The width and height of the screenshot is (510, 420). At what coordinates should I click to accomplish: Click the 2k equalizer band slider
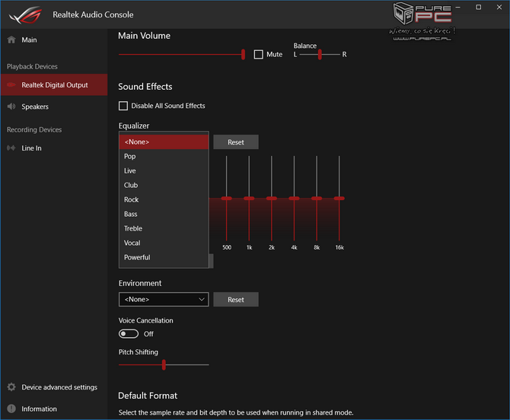272,199
